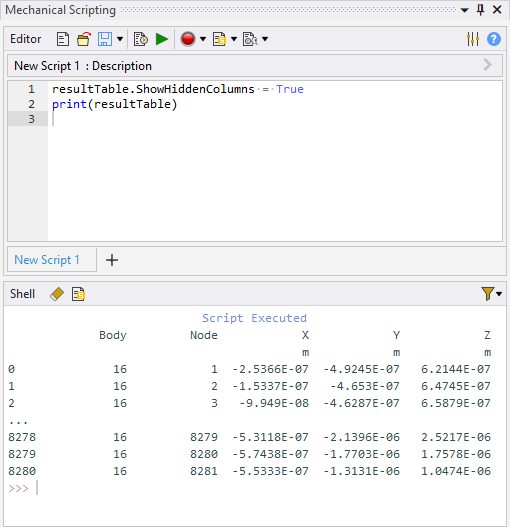
Task: Open the editor snippets icon
Action: [219, 39]
